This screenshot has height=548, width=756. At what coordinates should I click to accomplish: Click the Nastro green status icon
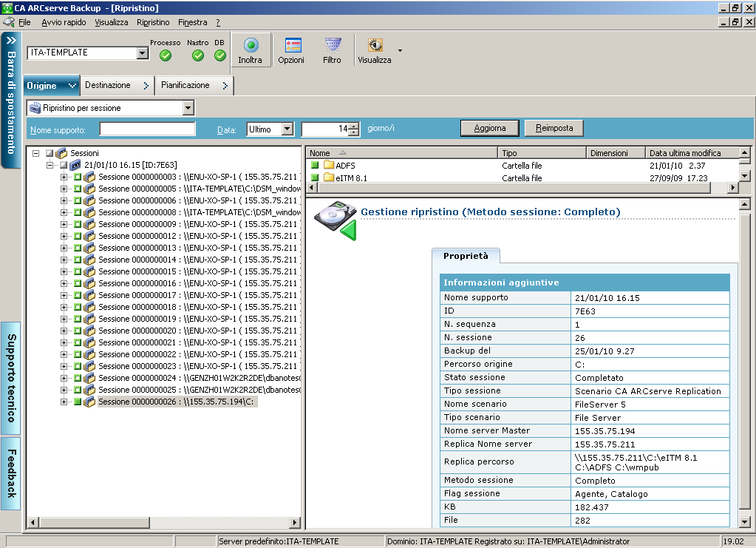pyautogui.click(x=198, y=55)
